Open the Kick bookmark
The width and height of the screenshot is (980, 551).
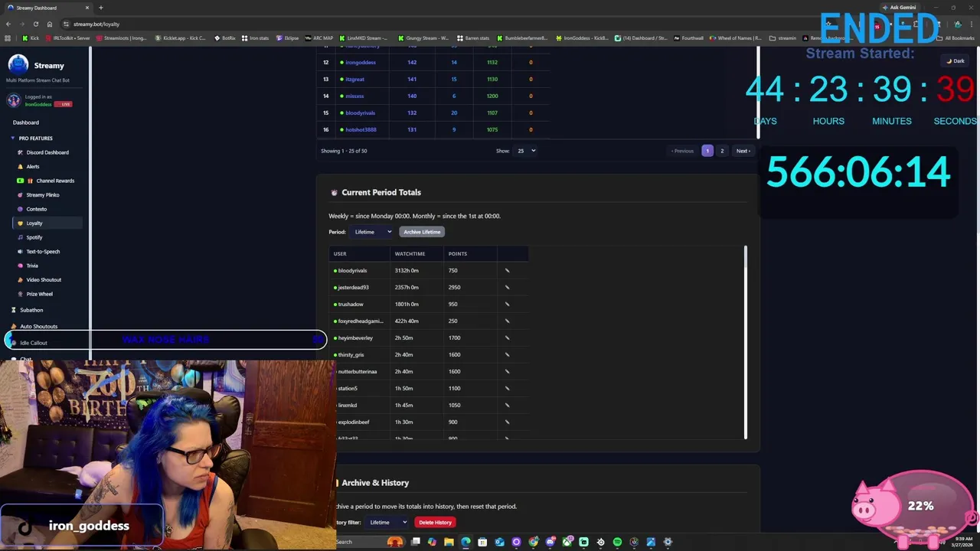pyautogui.click(x=31, y=37)
